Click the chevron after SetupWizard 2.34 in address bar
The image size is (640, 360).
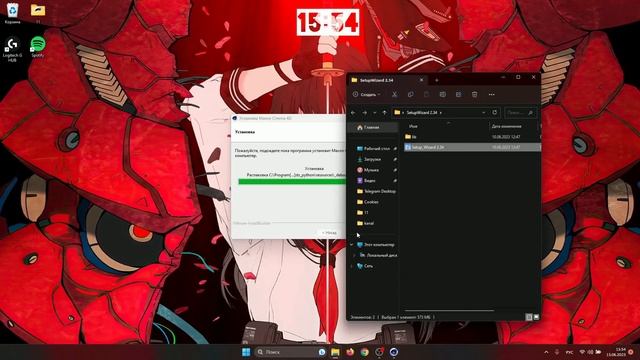[x=441, y=112]
